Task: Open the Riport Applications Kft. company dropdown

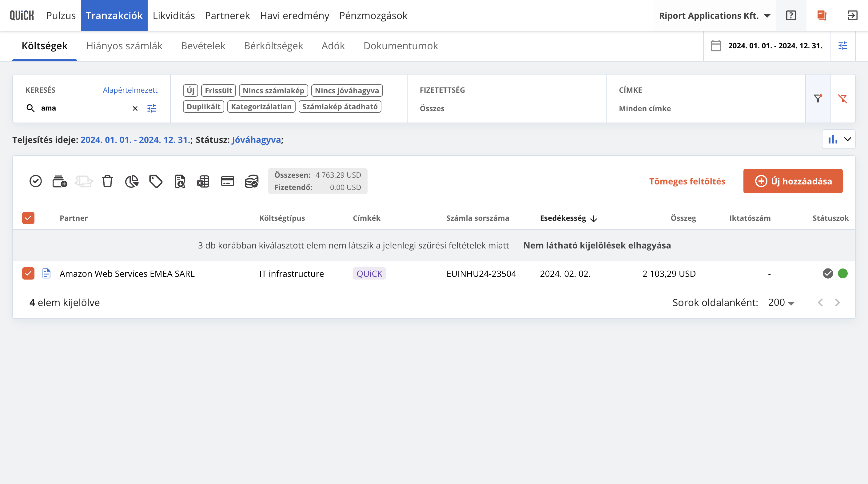Action: point(715,15)
